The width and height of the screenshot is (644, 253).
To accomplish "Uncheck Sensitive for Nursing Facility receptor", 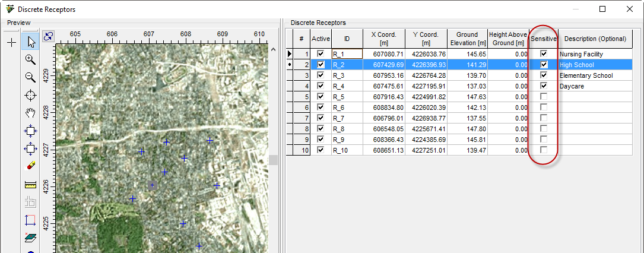I will (x=544, y=54).
